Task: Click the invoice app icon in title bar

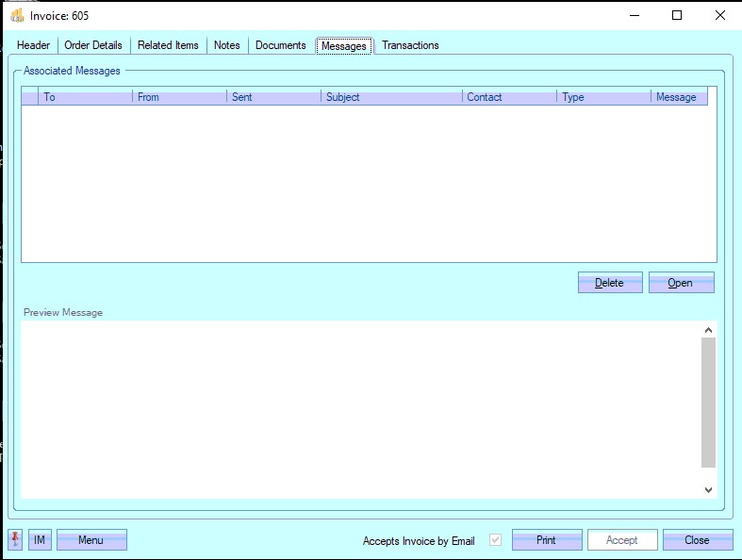Action: [x=16, y=15]
